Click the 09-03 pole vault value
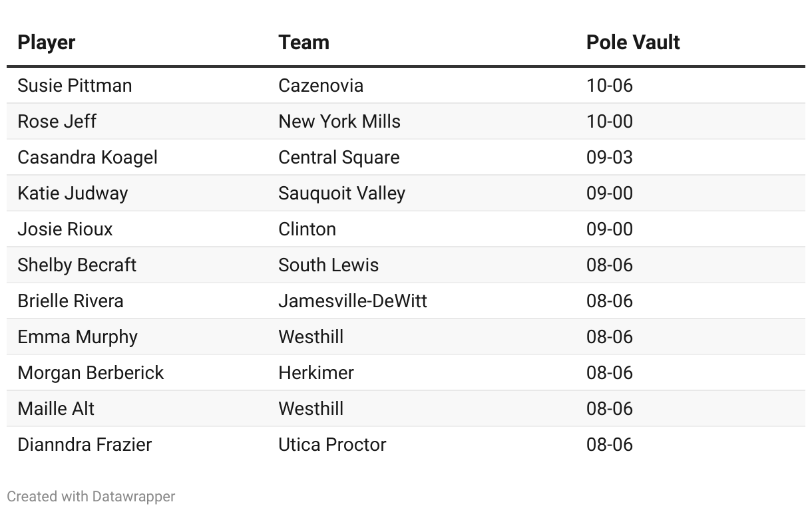The height and width of the screenshot is (512, 812). click(x=609, y=158)
